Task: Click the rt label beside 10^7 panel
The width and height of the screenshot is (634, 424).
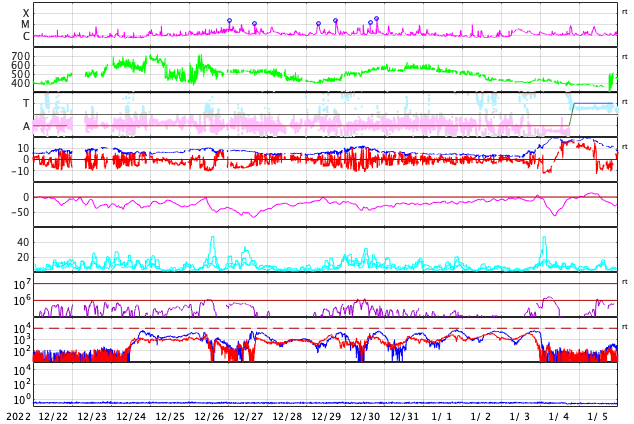Action: pos(624,282)
